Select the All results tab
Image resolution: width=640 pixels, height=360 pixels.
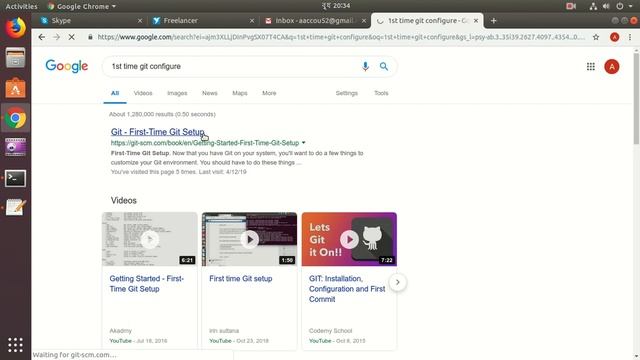(x=115, y=93)
